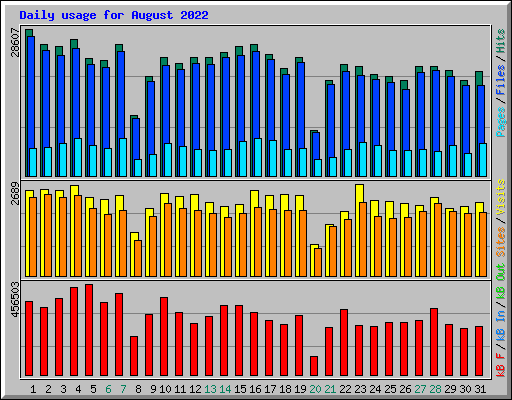Click the cyan 'Pages' legend label
Screen dimensions: 512x400
[x=501, y=122]
